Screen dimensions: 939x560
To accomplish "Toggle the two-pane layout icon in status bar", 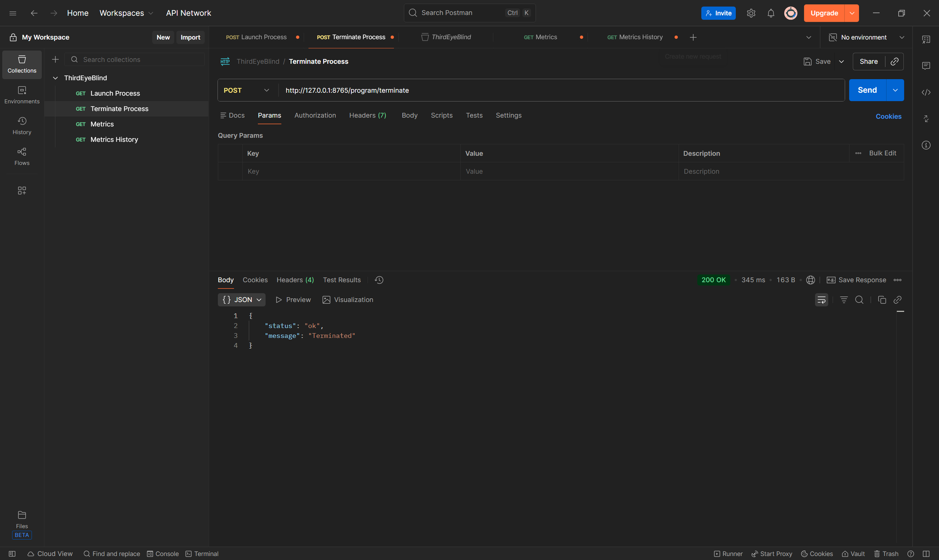I will 926,554.
